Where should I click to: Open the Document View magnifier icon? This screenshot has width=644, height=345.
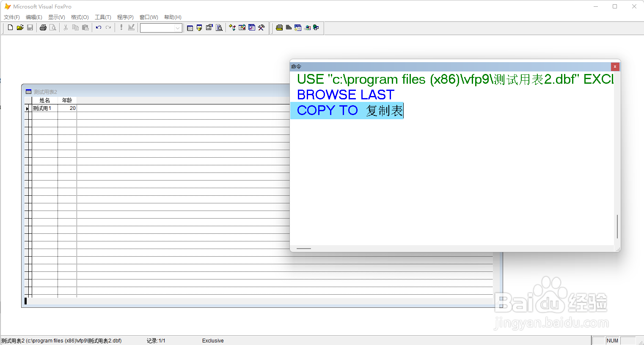tap(219, 28)
